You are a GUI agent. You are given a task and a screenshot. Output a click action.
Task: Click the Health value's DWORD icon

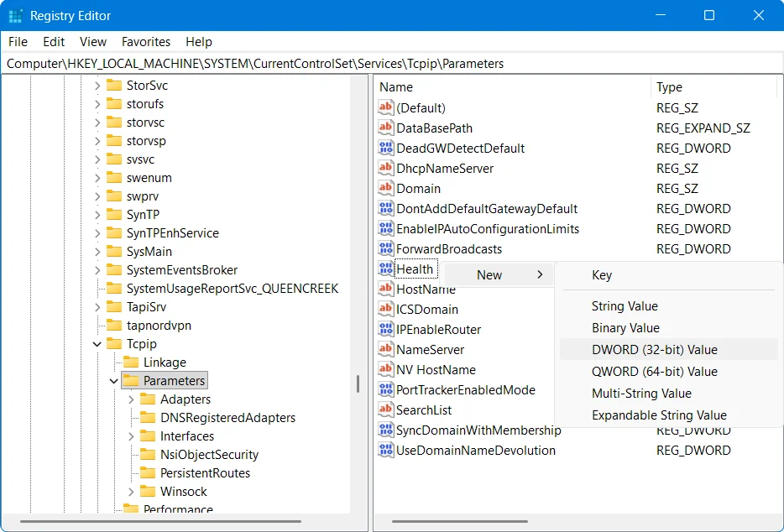(385, 269)
